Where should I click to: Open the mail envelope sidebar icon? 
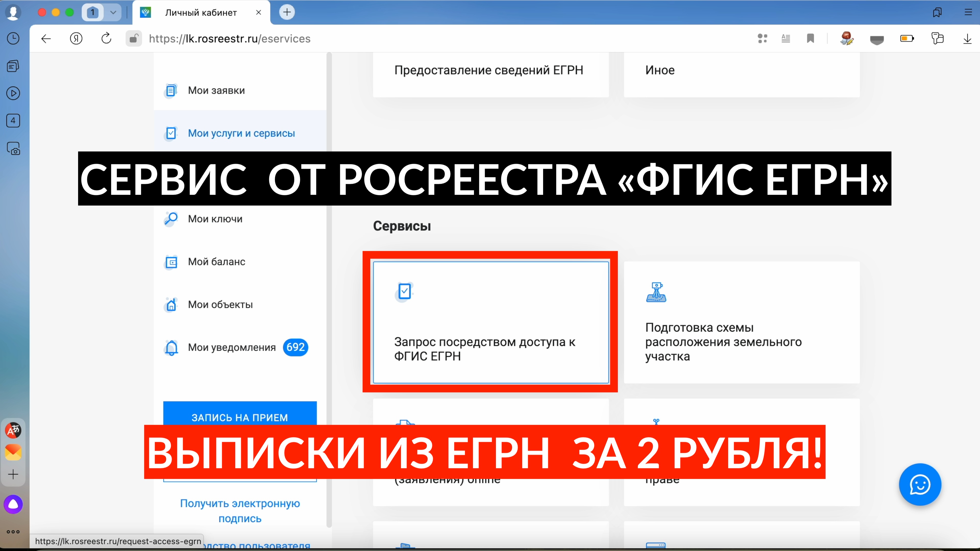[x=13, y=452]
